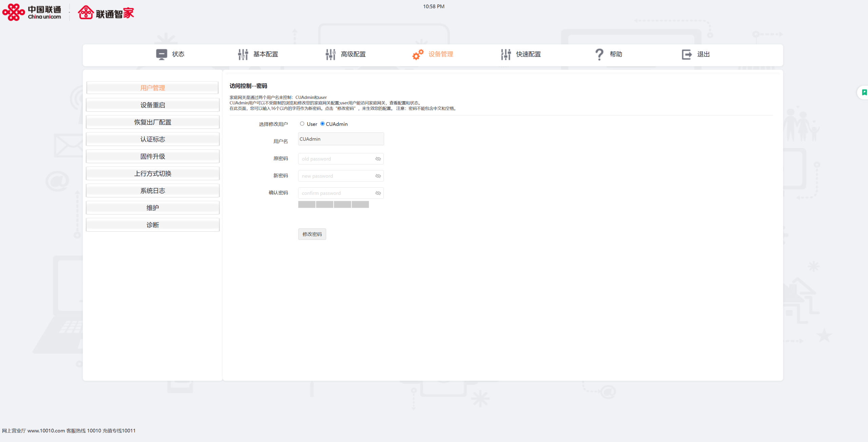The image size is (868, 442).
Task: Focus the old password input field
Action: [x=341, y=159]
